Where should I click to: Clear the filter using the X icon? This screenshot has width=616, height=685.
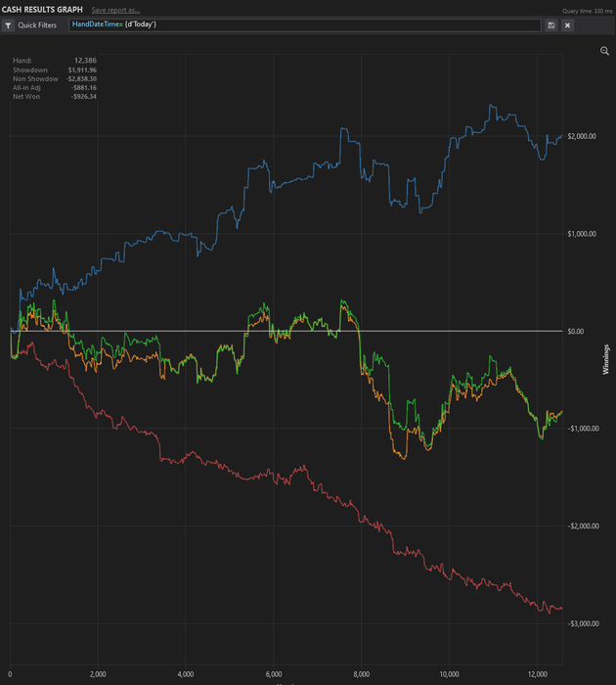[567, 25]
